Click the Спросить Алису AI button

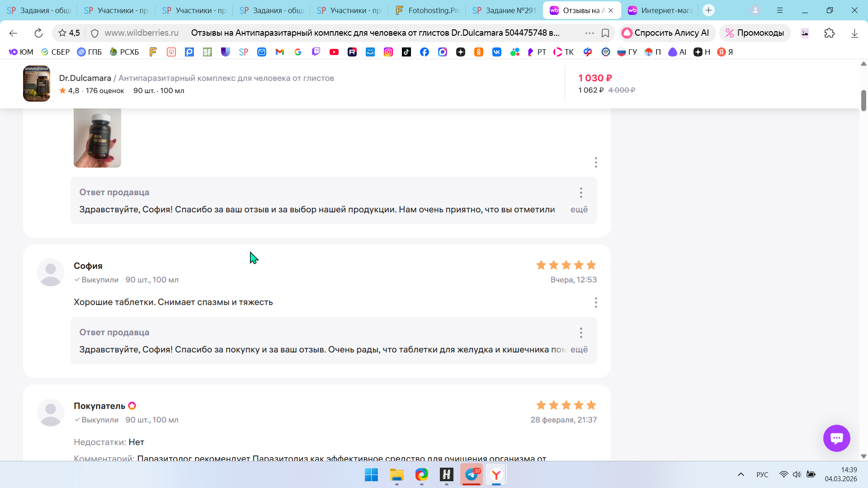(x=666, y=33)
